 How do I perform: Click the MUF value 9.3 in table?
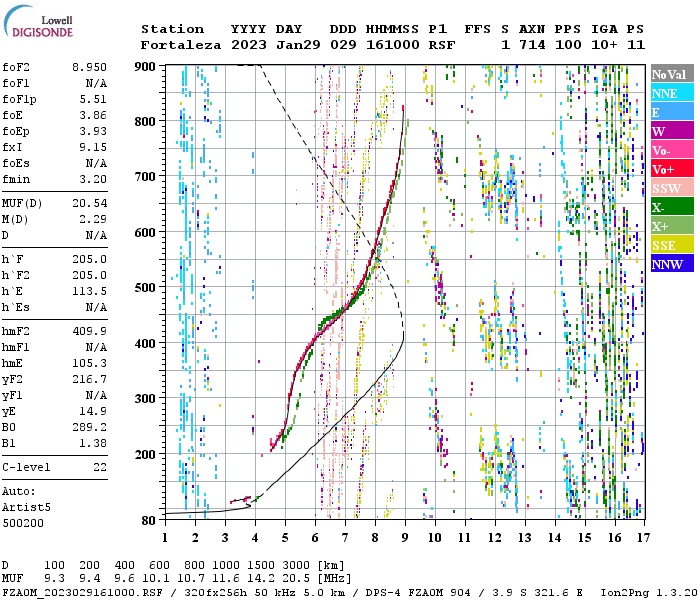coord(54,579)
